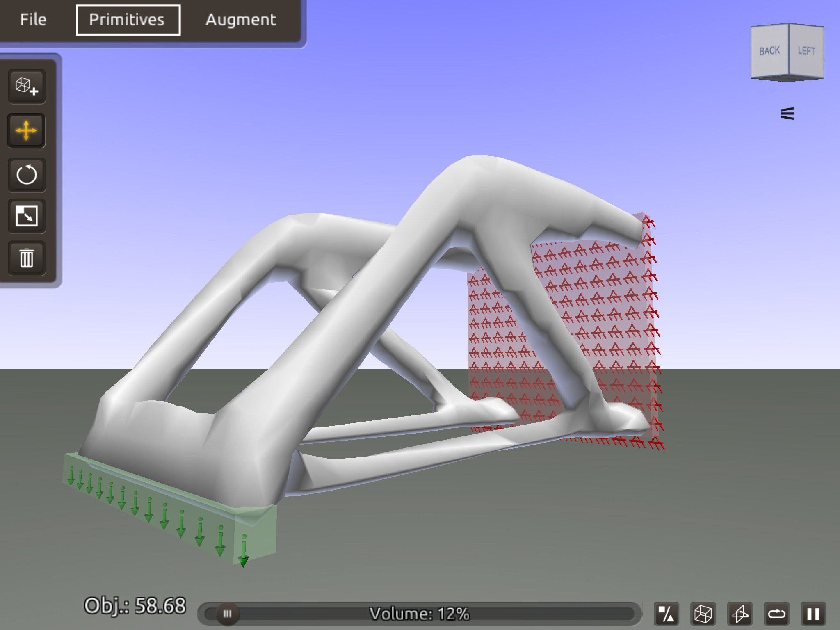
Task: Click the Volume 12% slider track
Action: (x=419, y=614)
